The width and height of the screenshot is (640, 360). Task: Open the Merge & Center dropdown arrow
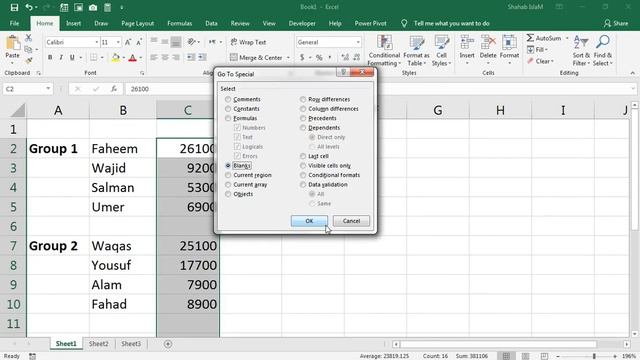(288, 58)
